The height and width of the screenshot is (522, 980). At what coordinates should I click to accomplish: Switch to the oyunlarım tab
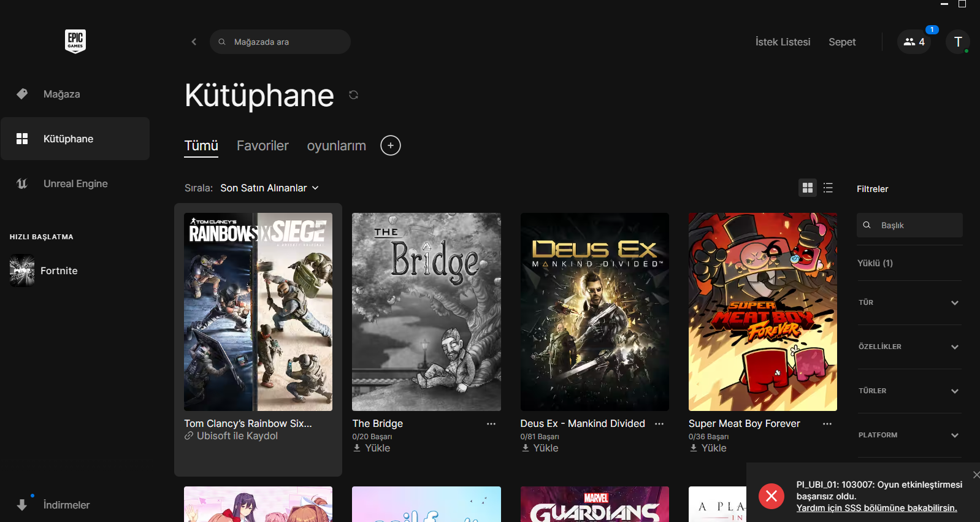[336, 146]
